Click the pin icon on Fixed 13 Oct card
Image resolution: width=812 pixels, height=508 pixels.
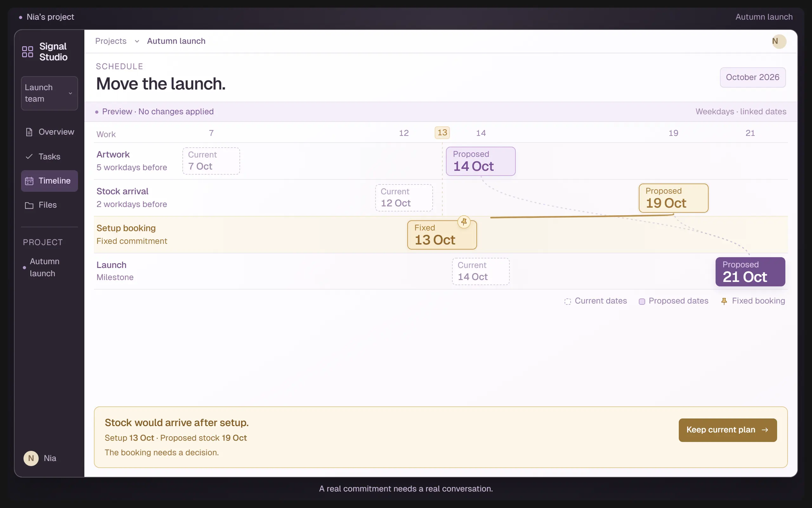point(464,222)
